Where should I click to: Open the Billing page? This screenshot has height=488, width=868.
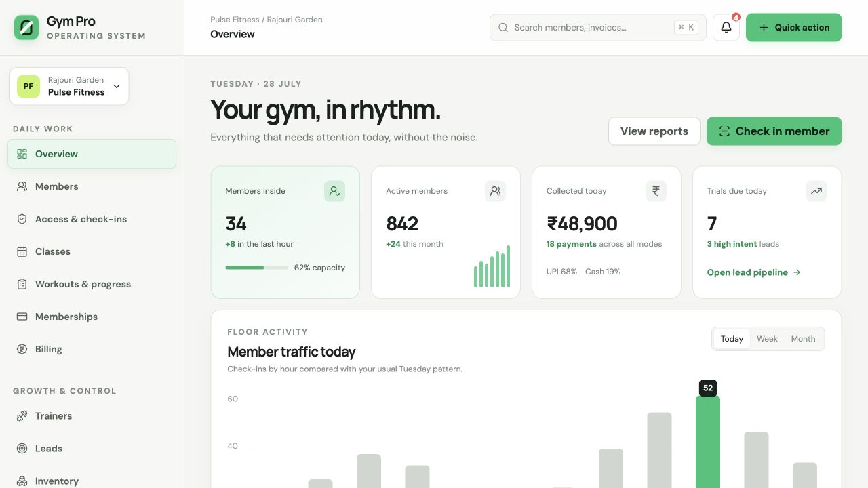[x=92, y=349]
